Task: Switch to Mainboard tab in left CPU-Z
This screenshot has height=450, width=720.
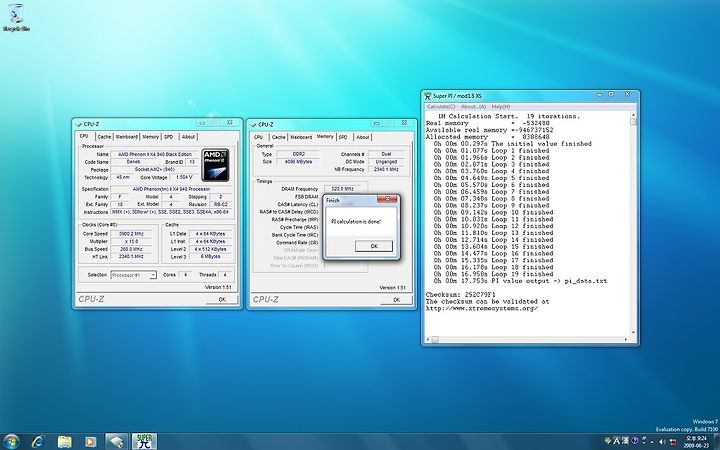Action: [126, 137]
